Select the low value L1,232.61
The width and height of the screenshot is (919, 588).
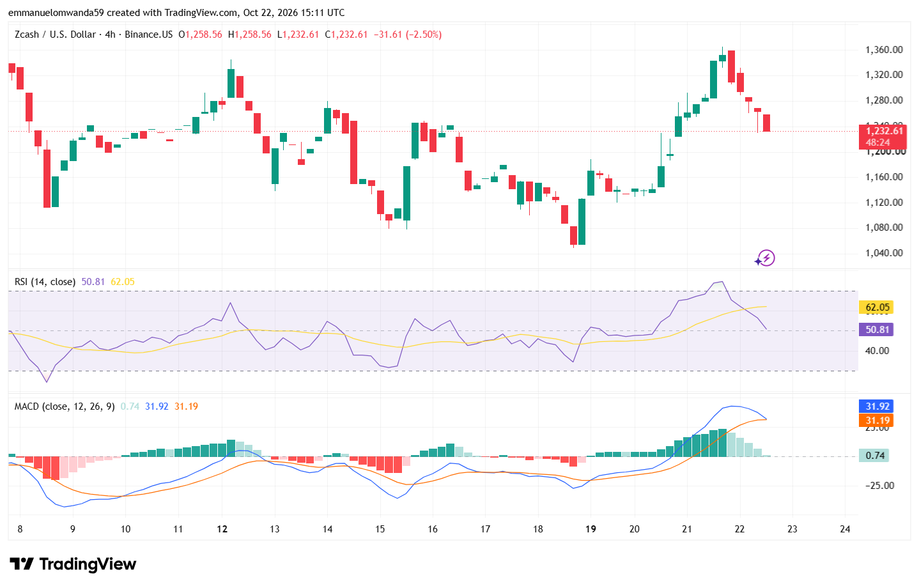pyautogui.click(x=298, y=35)
